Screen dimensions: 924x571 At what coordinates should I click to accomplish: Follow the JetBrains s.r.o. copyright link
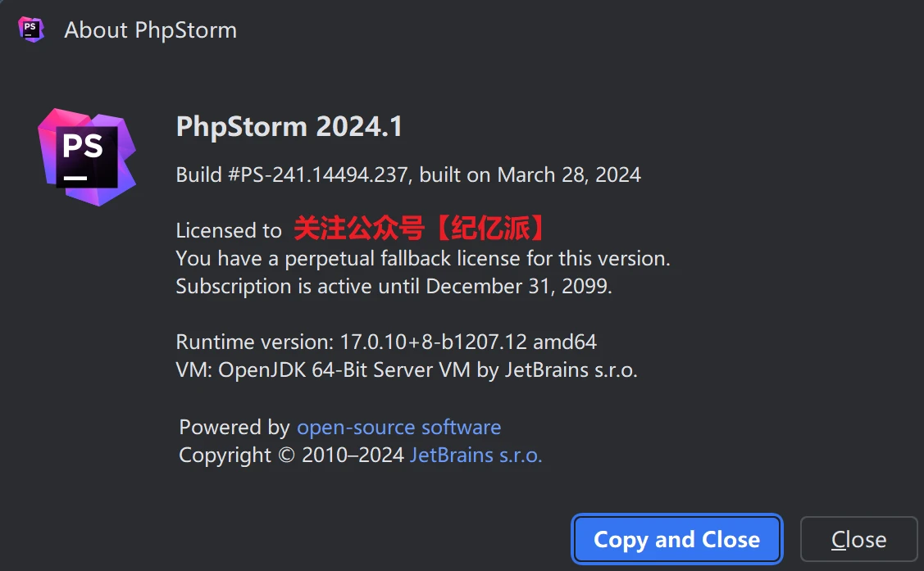coord(476,455)
